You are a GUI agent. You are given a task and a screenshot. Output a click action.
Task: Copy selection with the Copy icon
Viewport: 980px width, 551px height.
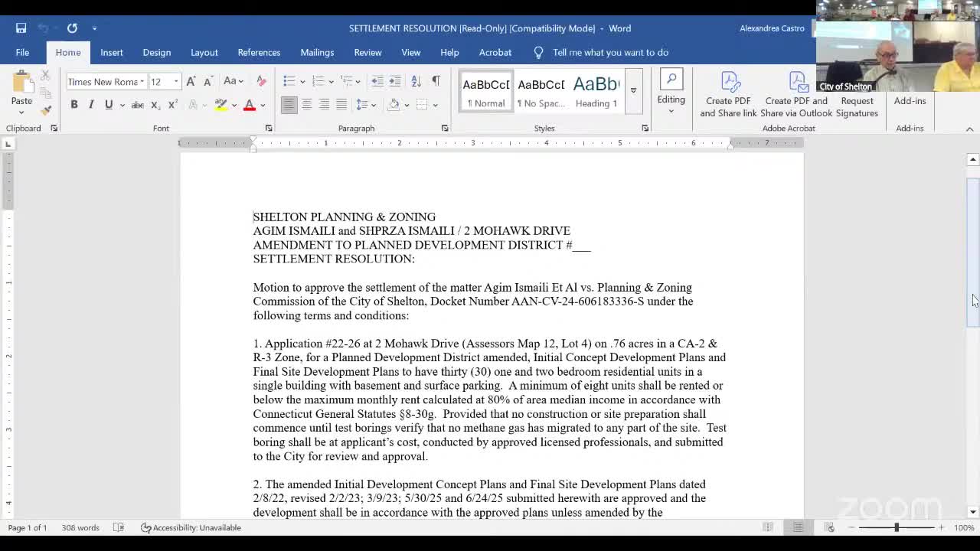coord(45,93)
